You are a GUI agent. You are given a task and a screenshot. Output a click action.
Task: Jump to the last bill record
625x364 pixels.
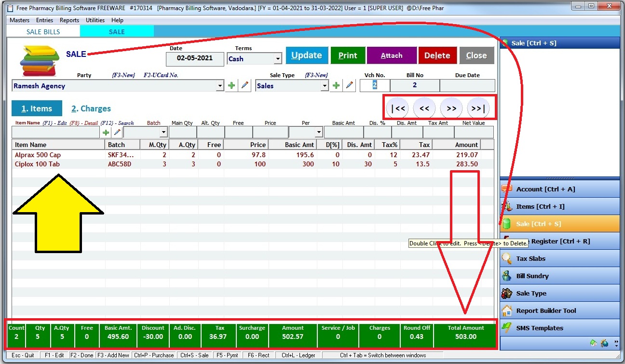pyautogui.click(x=478, y=108)
